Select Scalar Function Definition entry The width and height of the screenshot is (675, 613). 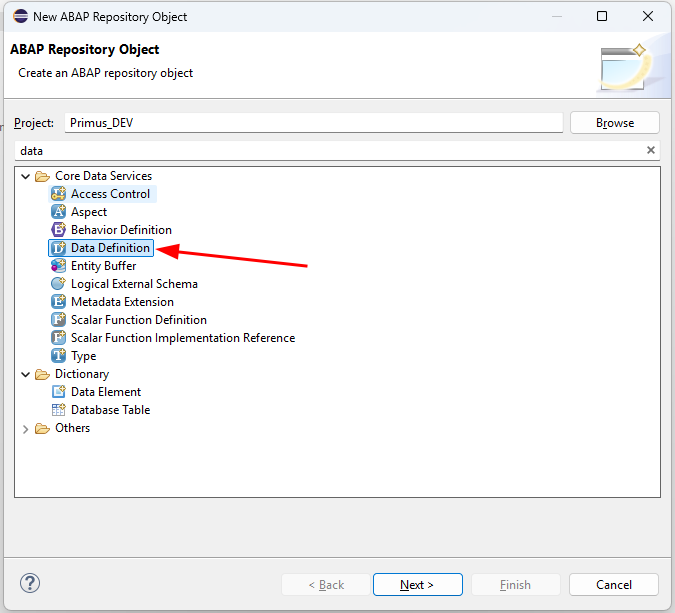point(139,320)
